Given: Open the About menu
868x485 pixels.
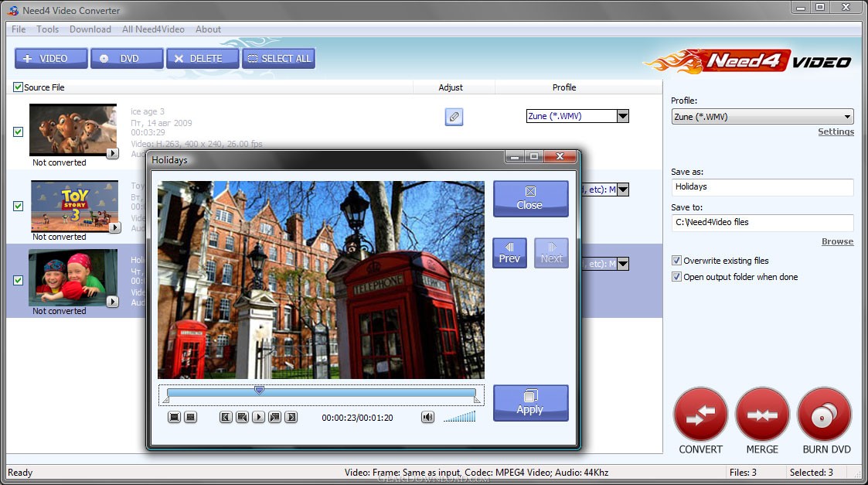Looking at the screenshot, I should [208, 29].
